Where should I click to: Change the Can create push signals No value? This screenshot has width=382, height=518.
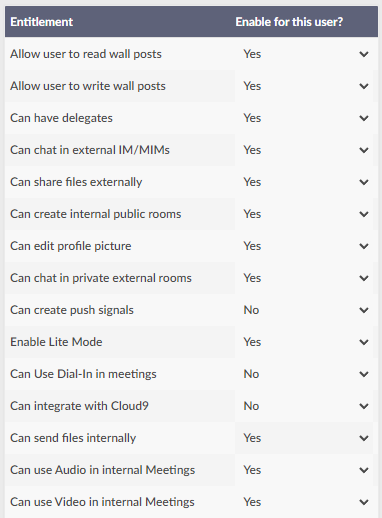pyautogui.click(x=304, y=310)
